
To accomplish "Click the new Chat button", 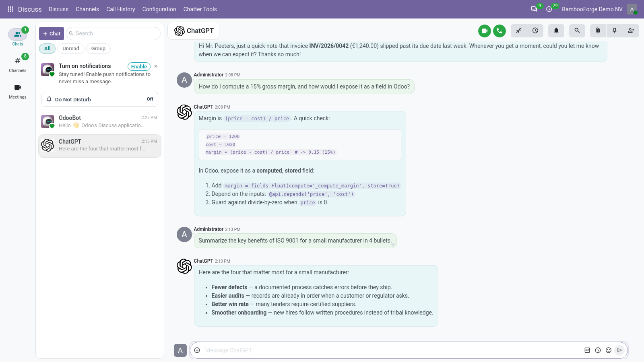I will coord(52,34).
